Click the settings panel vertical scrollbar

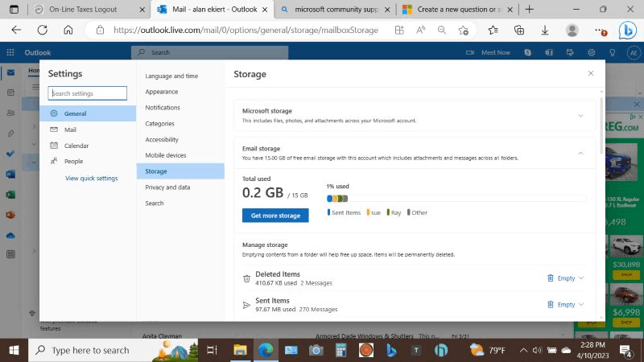click(x=601, y=125)
